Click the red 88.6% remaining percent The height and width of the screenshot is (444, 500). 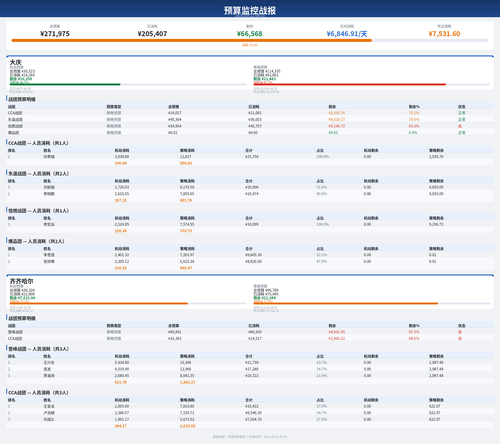pos(414,339)
